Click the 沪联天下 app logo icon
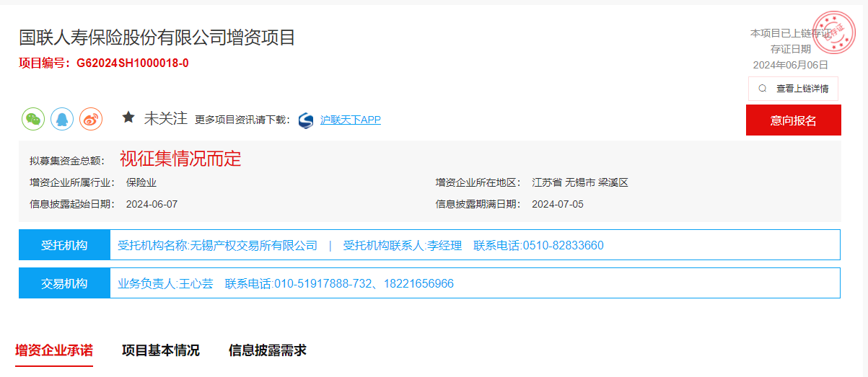 [306, 120]
